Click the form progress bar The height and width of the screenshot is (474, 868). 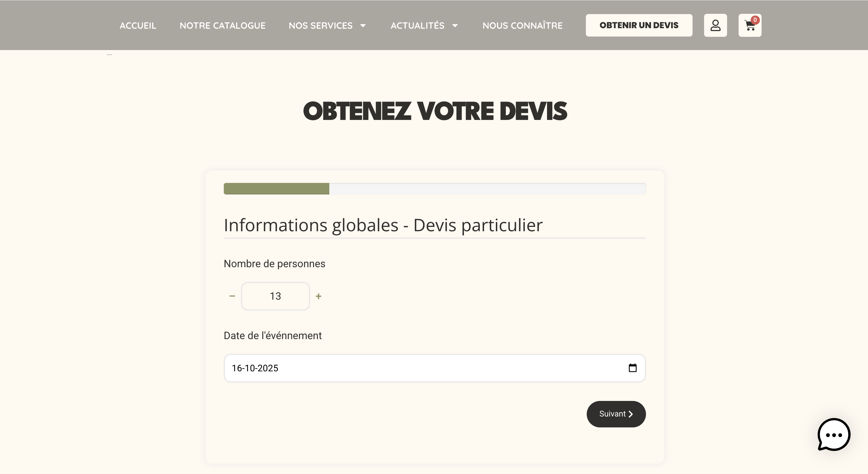click(435, 189)
